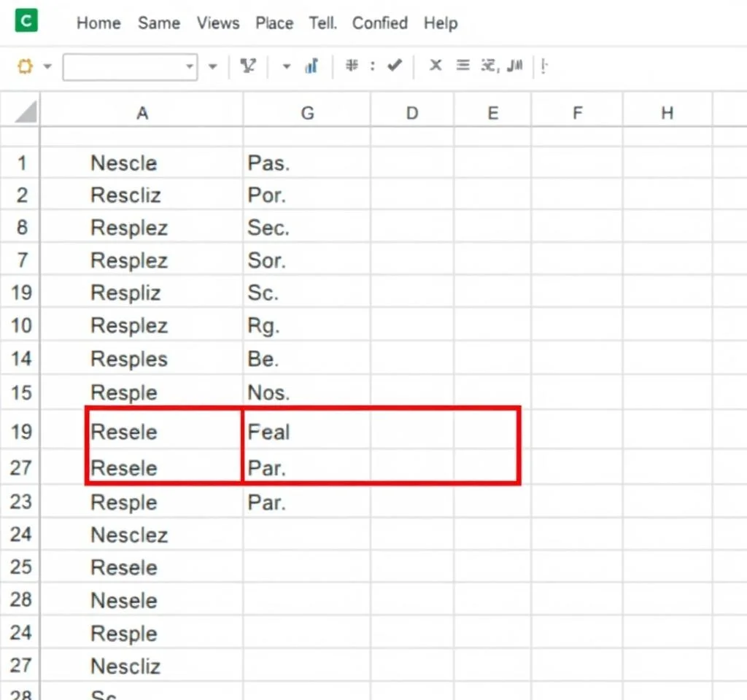Click the green app logo icon
The height and width of the screenshot is (700, 747).
point(26,21)
